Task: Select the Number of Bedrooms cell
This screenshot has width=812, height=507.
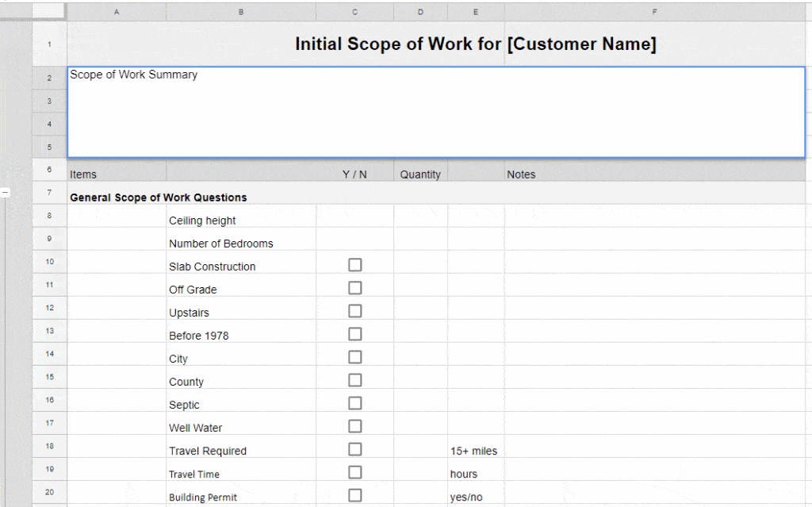Action: (241, 239)
